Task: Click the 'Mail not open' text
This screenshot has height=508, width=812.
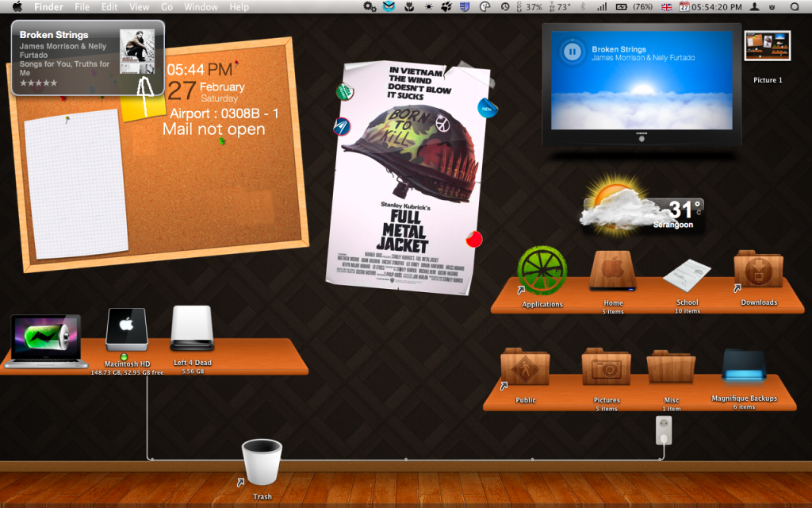Action: [x=214, y=129]
